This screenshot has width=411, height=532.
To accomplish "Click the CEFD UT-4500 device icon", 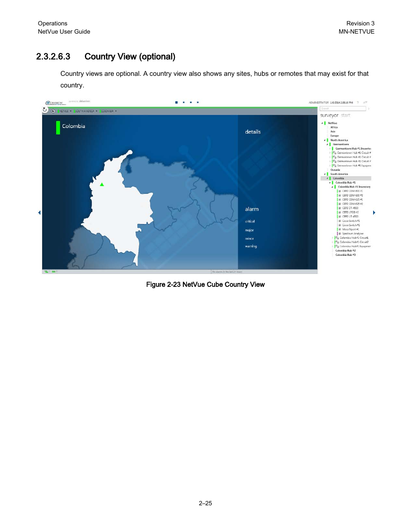I will pyautogui.click(x=340, y=217).
